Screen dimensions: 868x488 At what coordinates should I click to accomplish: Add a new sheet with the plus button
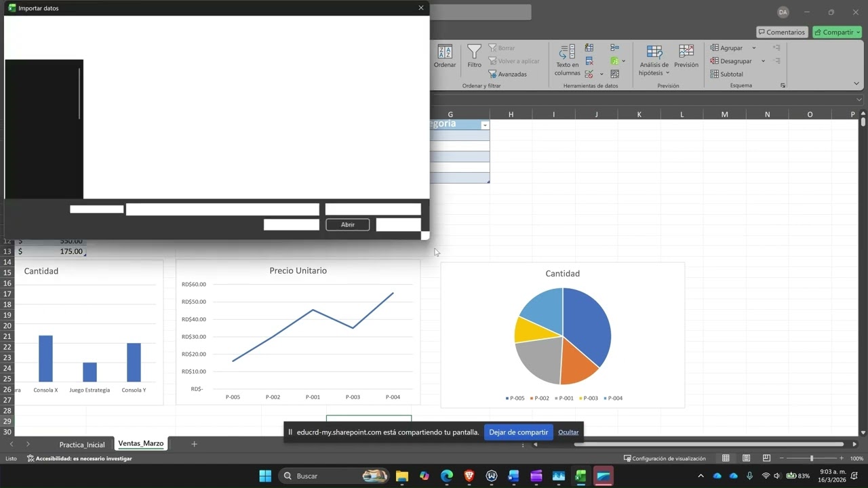tap(194, 444)
